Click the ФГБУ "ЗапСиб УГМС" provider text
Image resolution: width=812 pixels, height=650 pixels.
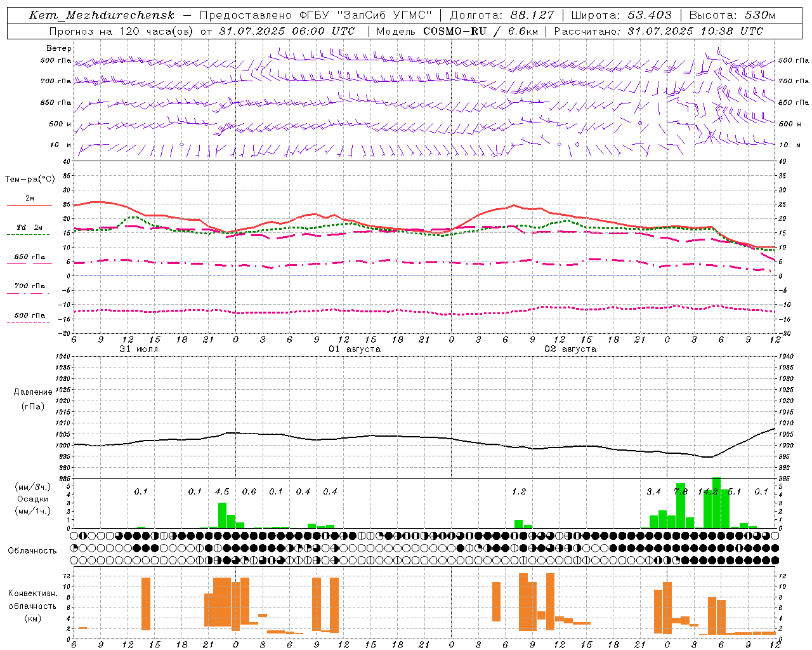365,15
